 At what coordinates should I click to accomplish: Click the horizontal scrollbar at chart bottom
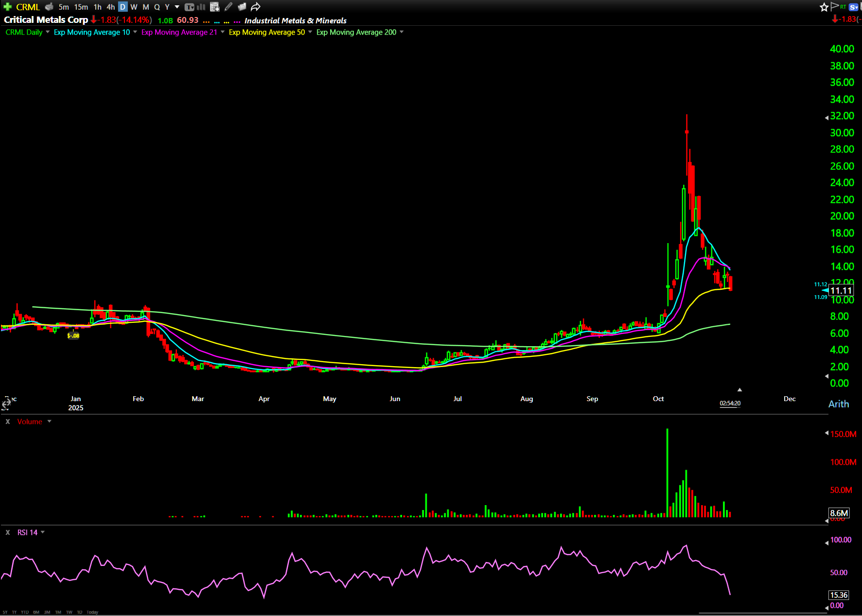coord(762,613)
